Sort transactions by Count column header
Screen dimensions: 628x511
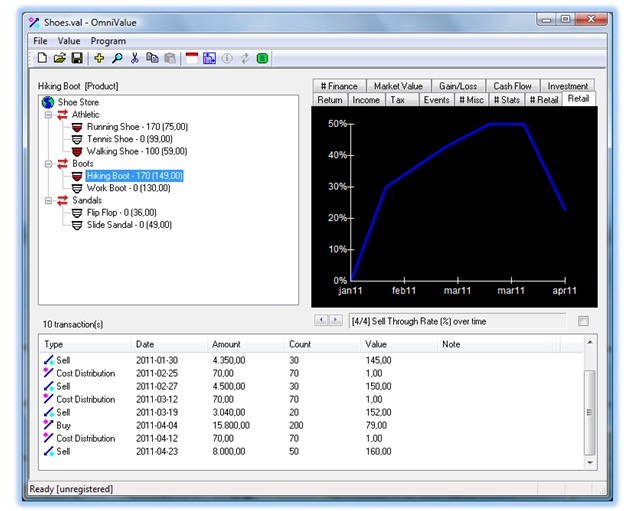[x=322, y=344]
